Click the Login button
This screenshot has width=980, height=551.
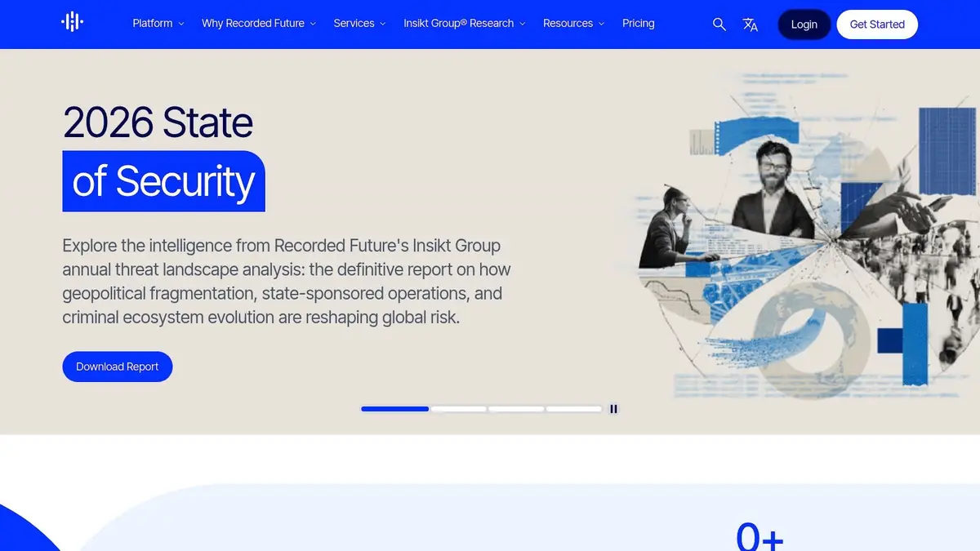(x=804, y=24)
